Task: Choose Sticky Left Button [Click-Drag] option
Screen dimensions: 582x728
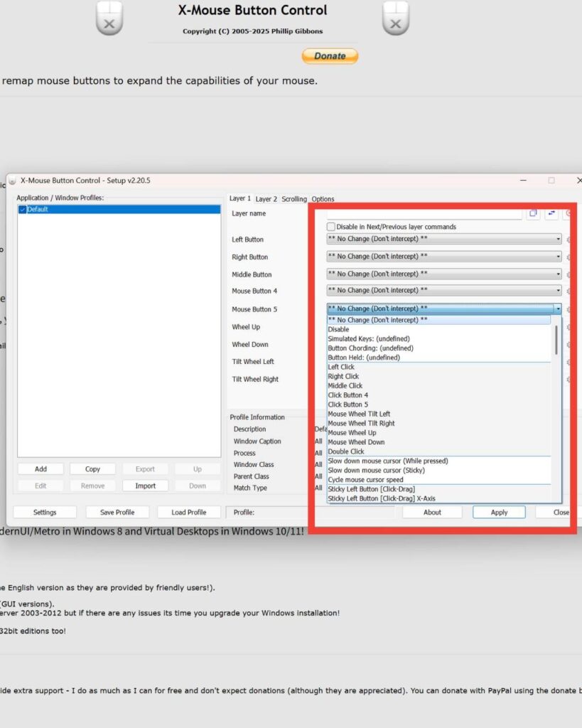Action: tap(438, 489)
